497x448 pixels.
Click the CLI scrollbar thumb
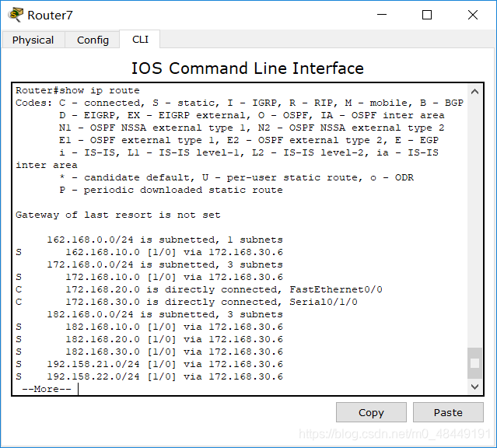click(x=474, y=363)
